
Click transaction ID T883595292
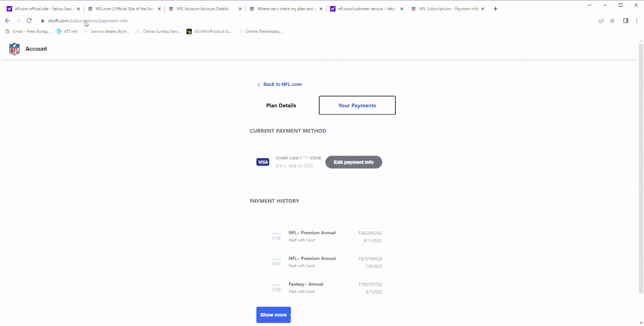(370, 233)
